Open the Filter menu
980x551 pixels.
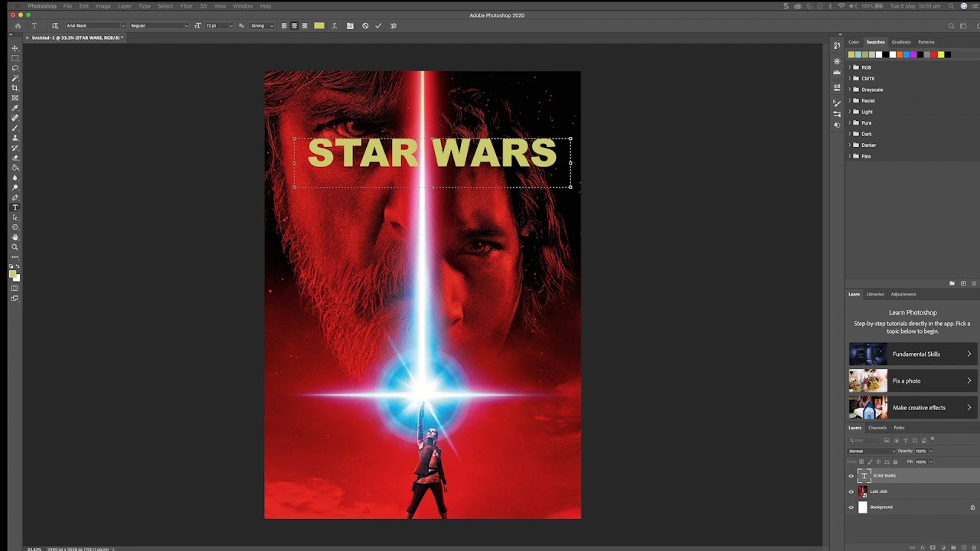(186, 6)
